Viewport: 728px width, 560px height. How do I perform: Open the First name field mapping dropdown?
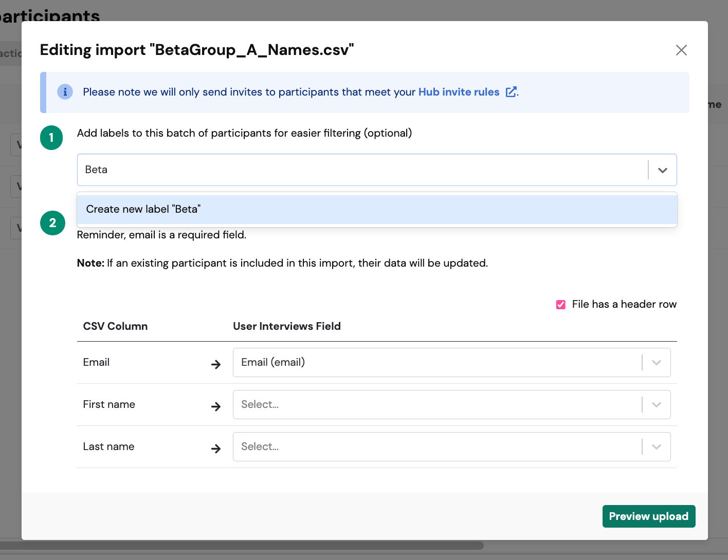point(656,404)
